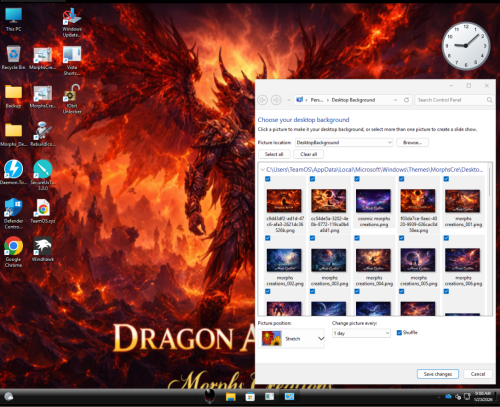Open the Picture location dropdown
Viewport: 500px width, 407px height.
point(344,143)
